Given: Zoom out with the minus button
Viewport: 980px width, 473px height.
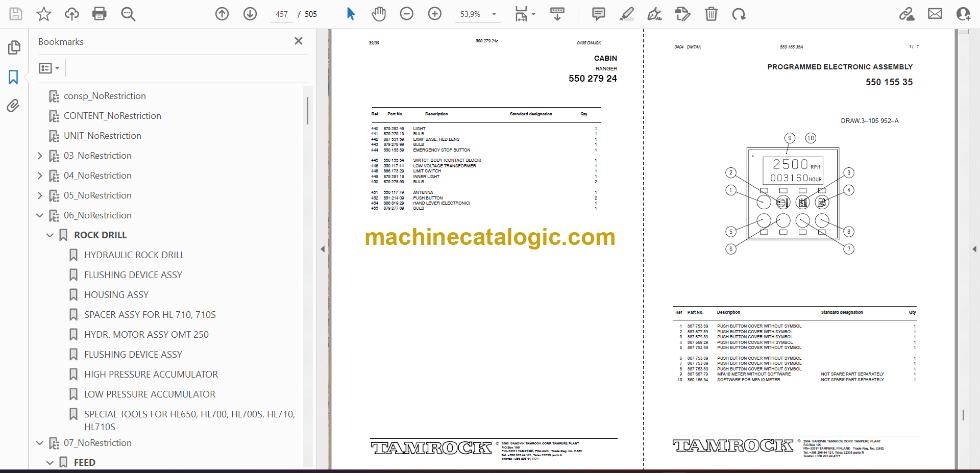Looking at the screenshot, I should (407, 14).
